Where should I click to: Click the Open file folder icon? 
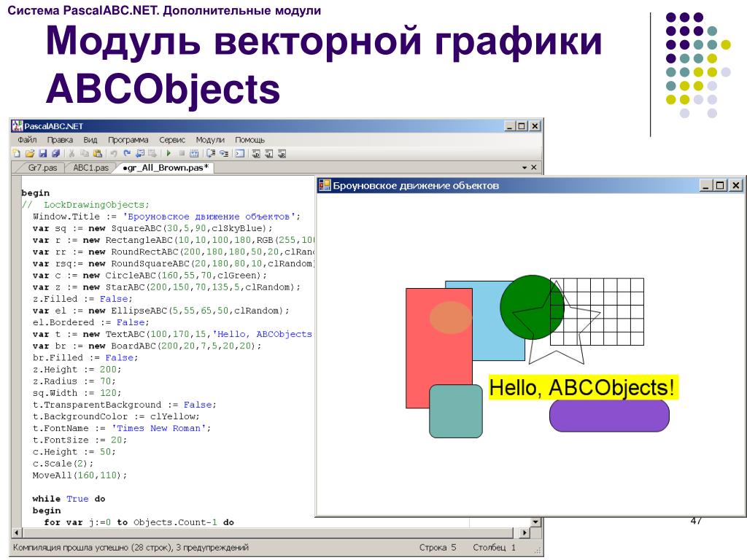29,153
